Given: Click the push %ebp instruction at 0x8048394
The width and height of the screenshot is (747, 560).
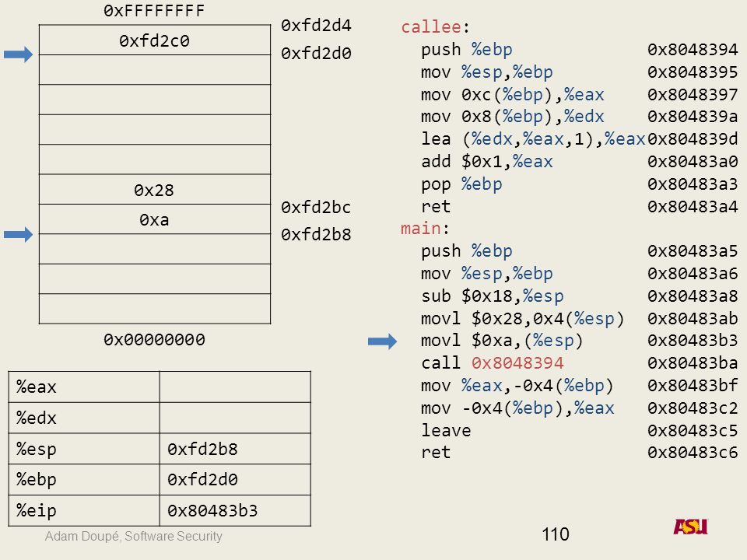Looking at the screenshot, I should pyautogui.click(x=467, y=50).
